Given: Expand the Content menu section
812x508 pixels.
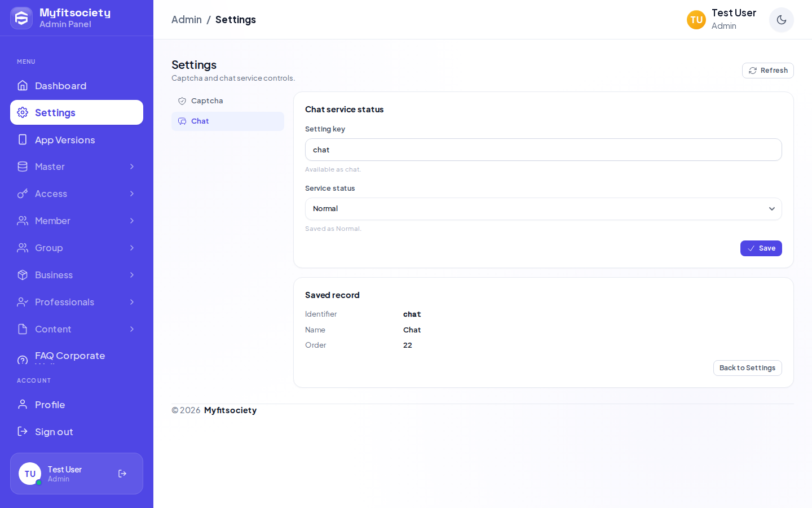Looking at the screenshot, I should (x=77, y=329).
